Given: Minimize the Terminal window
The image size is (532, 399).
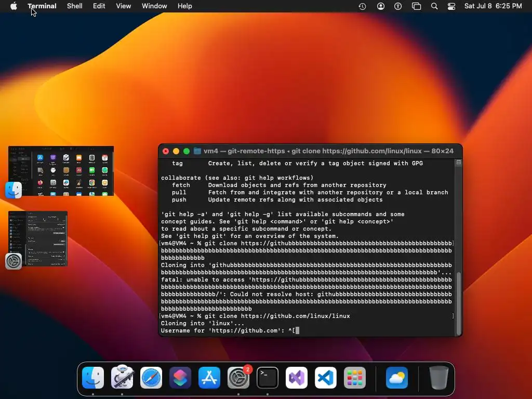Looking at the screenshot, I should point(176,151).
